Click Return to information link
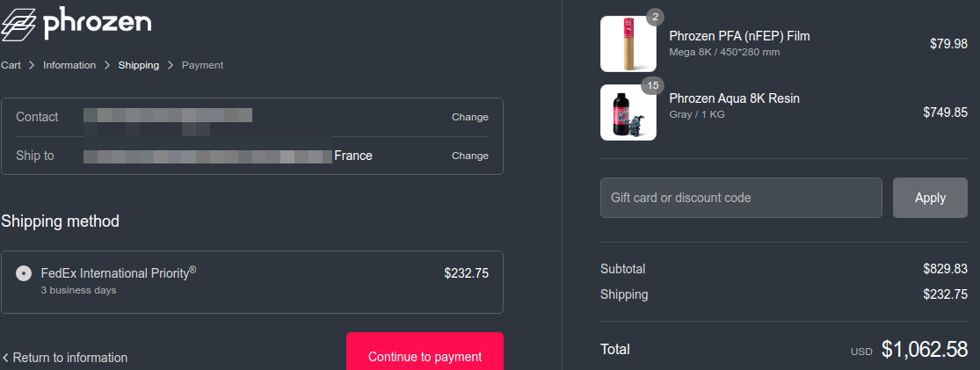 coord(70,358)
